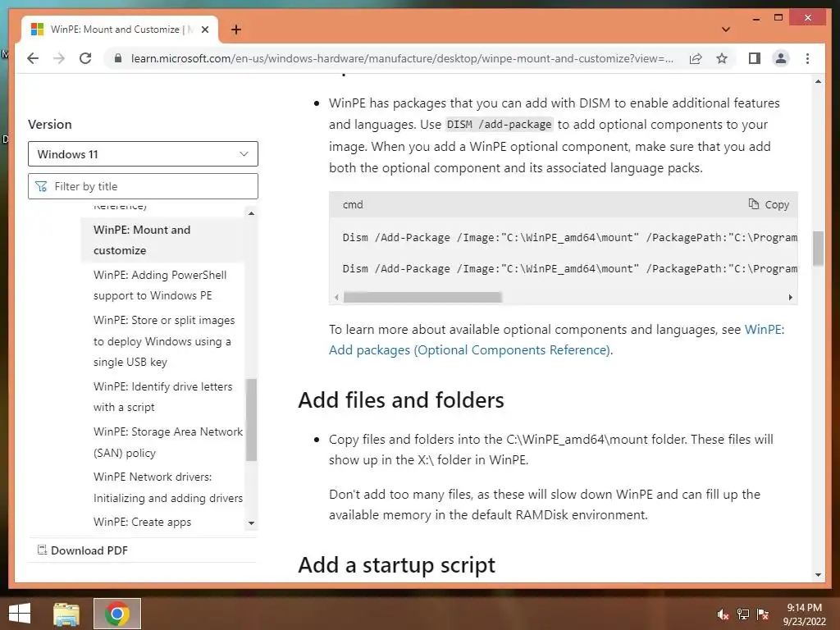Click the Chrome taskbar icon
The image size is (840, 630).
tap(116, 614)
